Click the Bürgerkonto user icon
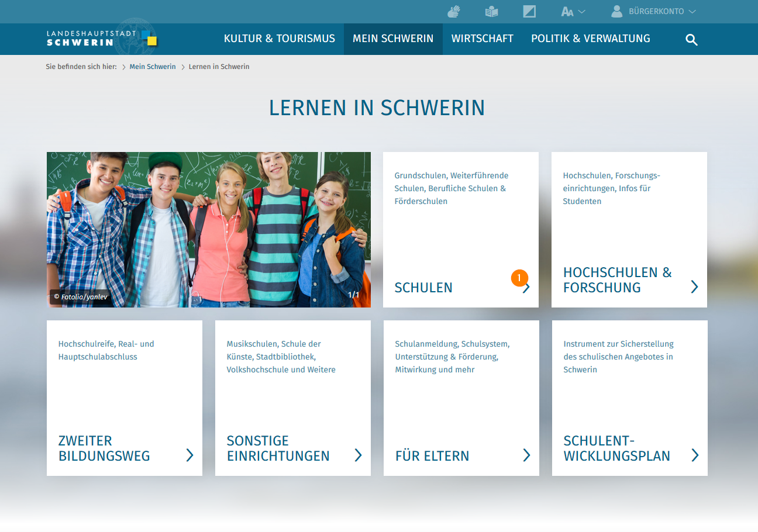 pyautogui.click(x=617, y=11)
